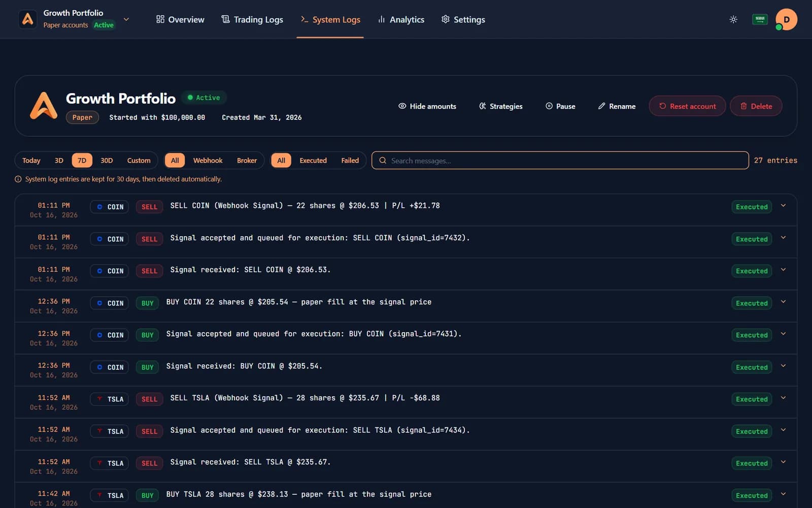Click the green flag language icon

760,19
